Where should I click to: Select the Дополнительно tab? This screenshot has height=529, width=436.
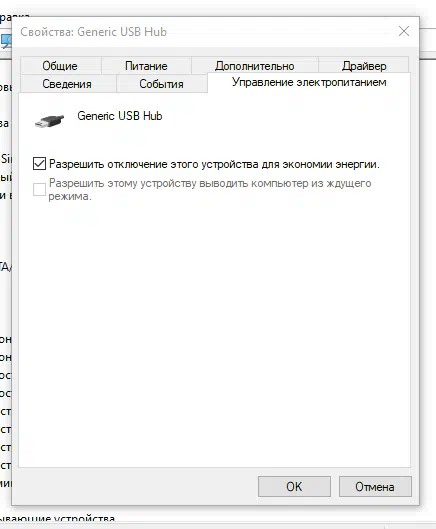(x=254, y=66)
